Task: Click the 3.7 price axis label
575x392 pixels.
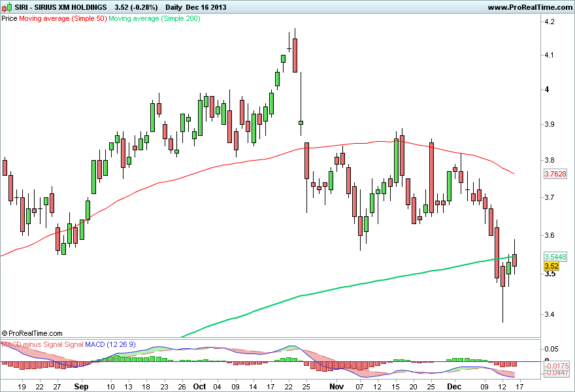Action: (x=550, y=197)
